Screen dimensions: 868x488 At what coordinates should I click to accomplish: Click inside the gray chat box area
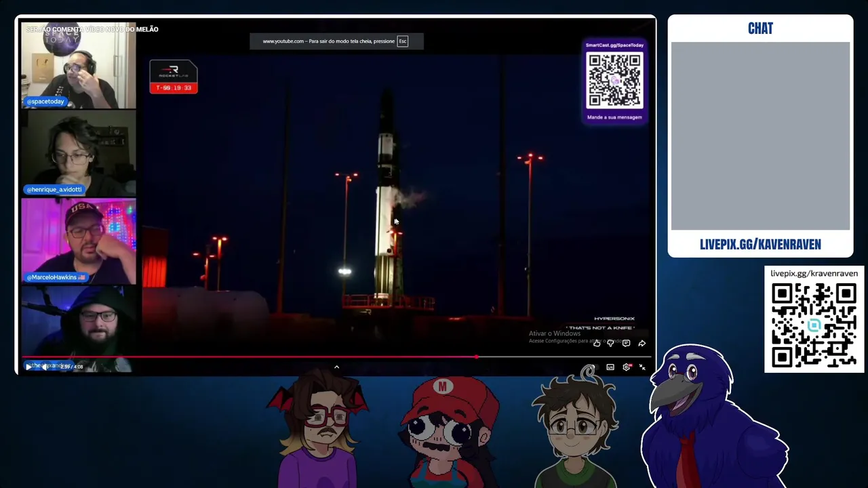[x=760, y=136]
